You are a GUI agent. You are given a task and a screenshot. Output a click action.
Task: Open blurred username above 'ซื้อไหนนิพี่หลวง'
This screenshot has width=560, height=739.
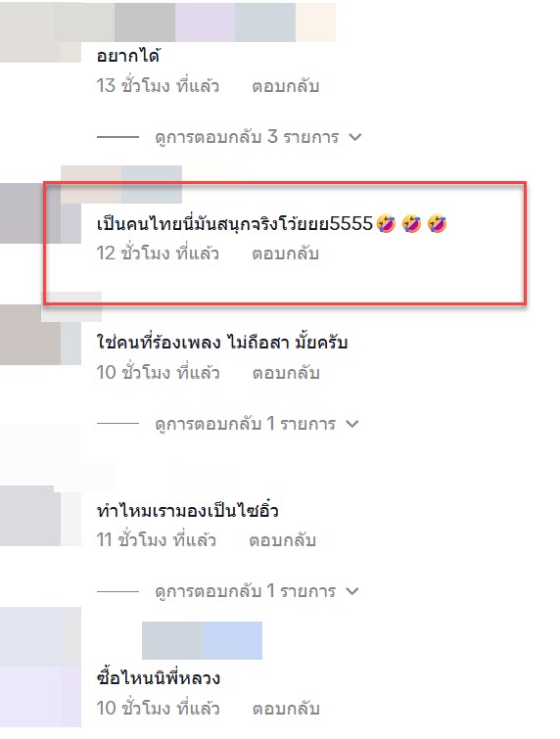202,640
